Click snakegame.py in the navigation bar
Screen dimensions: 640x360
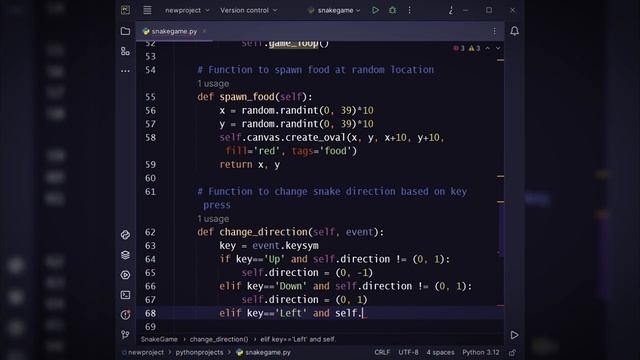(x=263, y=352)
